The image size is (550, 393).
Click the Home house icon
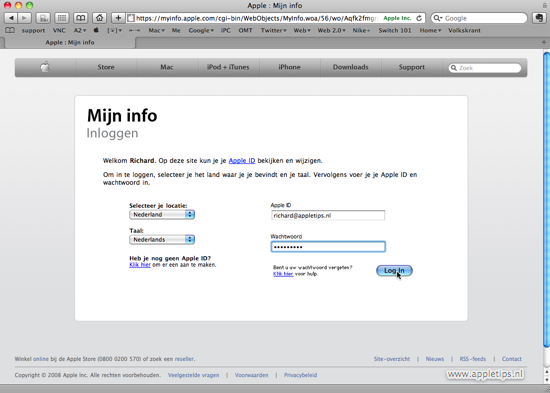pyautogui.click(x=100, y=18)
